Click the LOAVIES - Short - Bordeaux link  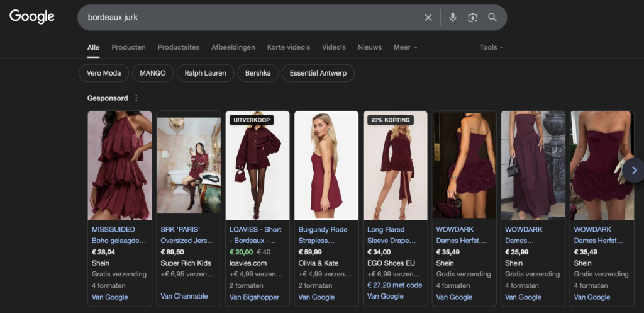(x=255, y=235)
